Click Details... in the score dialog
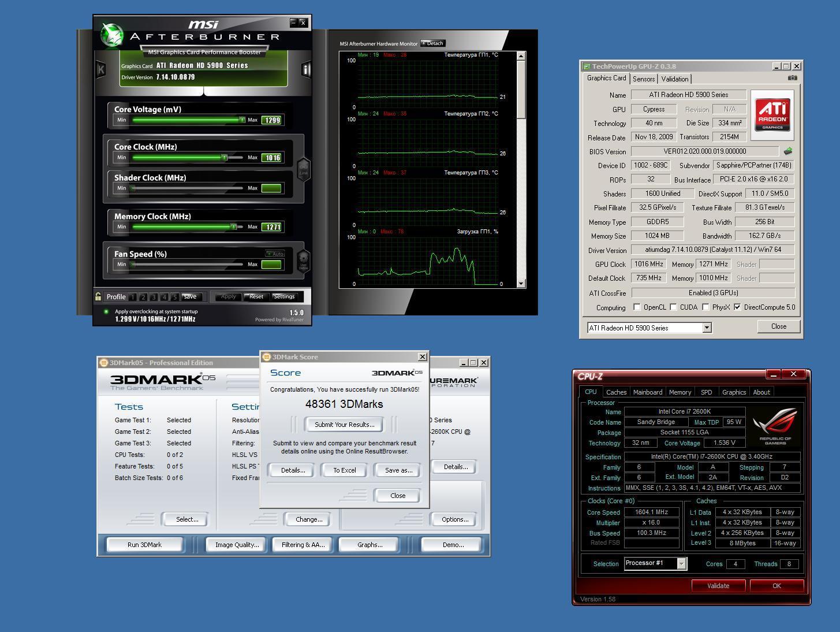 (x=293, y=470)
